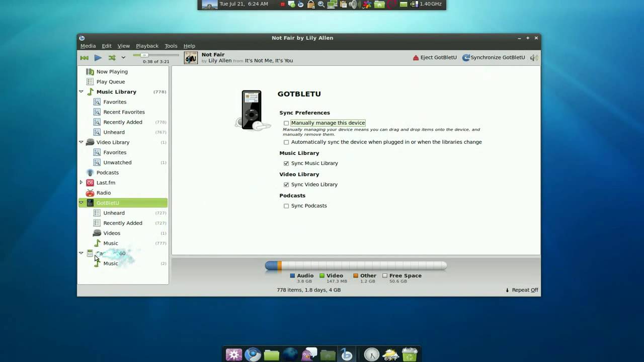
Task: Uncheck Sync Video Library
Action: coord(286,185)
